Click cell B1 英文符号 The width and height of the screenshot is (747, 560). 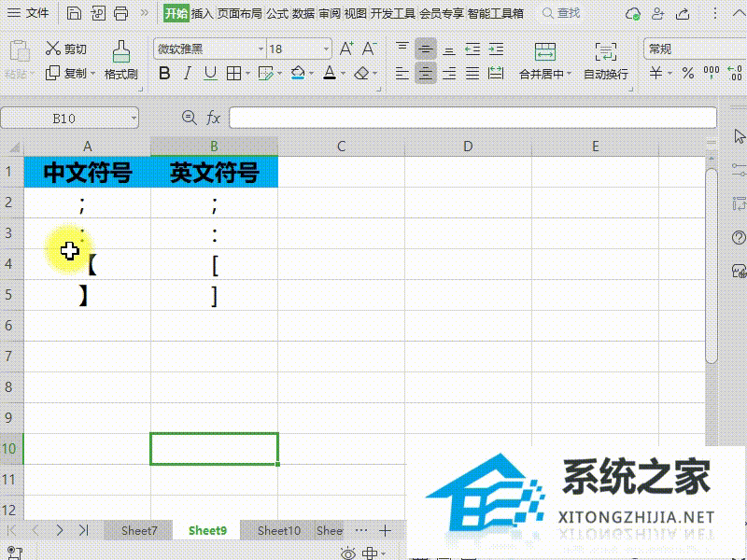pos(215,172)
